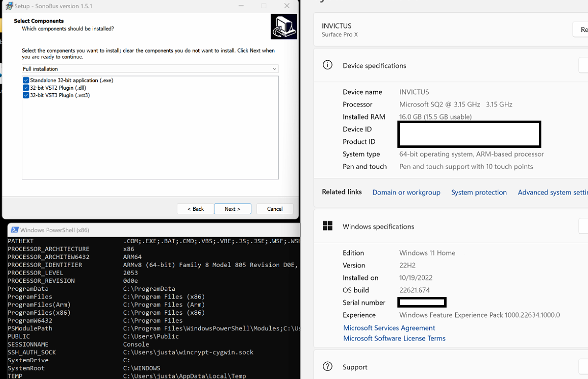Screen dimensions: 588x379
Task: Click the Windows PowerShell (x86) title icon
Action: pos(15,230)
